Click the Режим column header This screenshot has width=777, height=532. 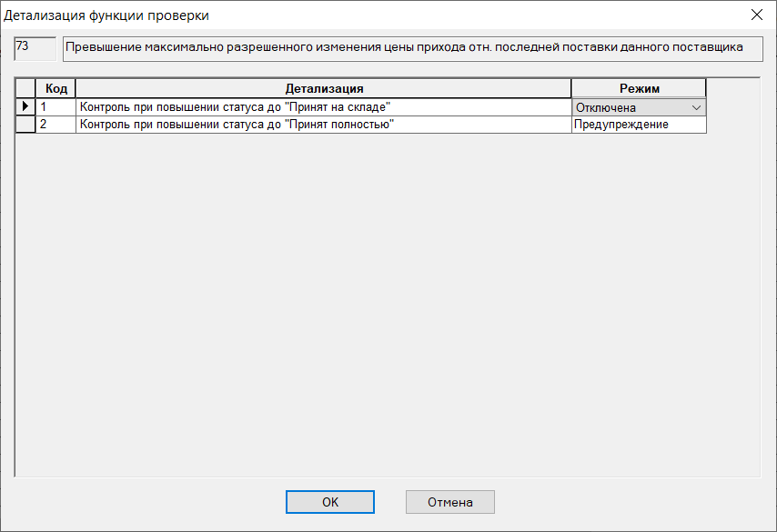point(639,89)
